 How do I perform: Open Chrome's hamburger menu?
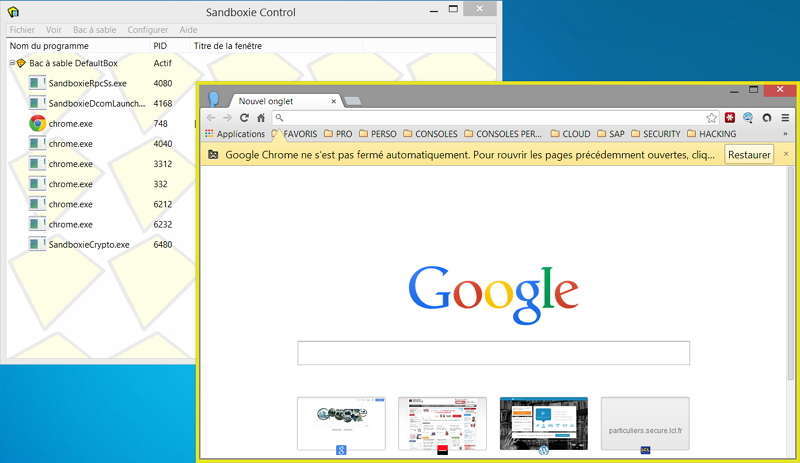point(785,118)
